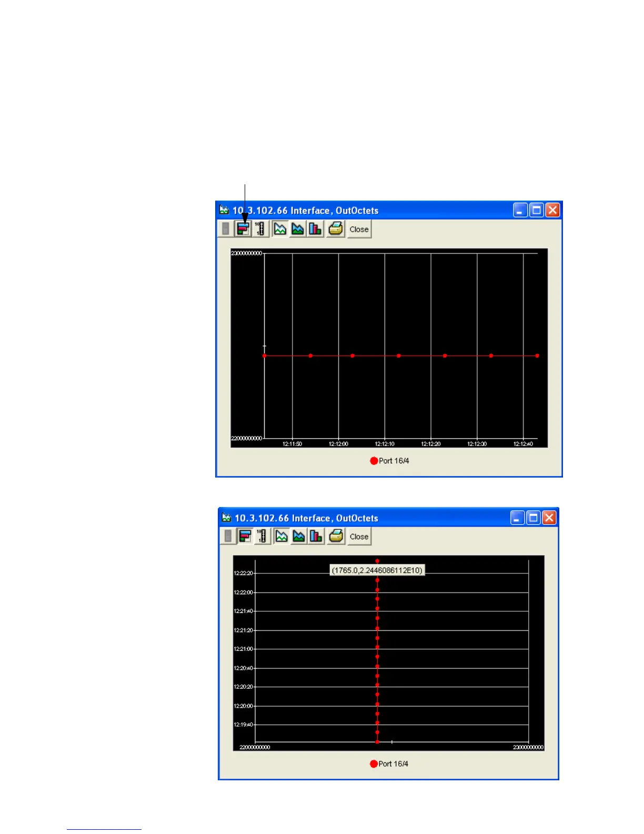Viewport: 644px width, 834px height.
Task: Click the topmost red data point in lower graph
Action: tap(377, 561)
